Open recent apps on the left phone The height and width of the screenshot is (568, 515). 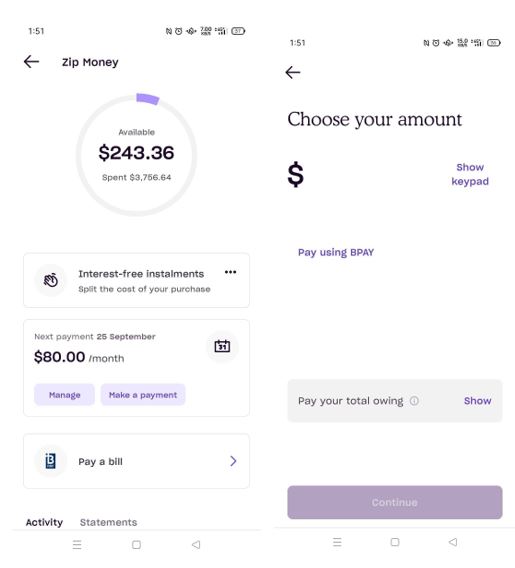tap(77, 544)
